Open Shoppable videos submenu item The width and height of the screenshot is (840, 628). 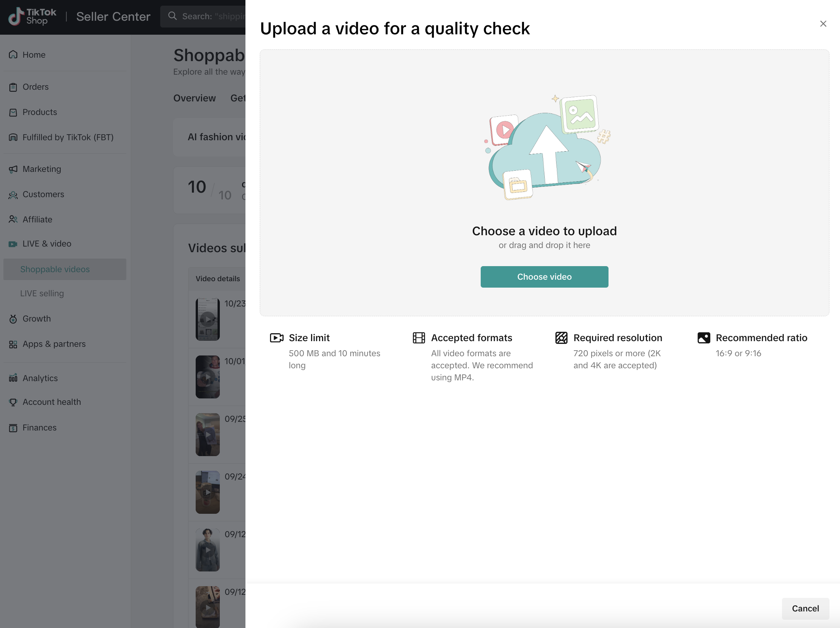click(x=55, y=269)
